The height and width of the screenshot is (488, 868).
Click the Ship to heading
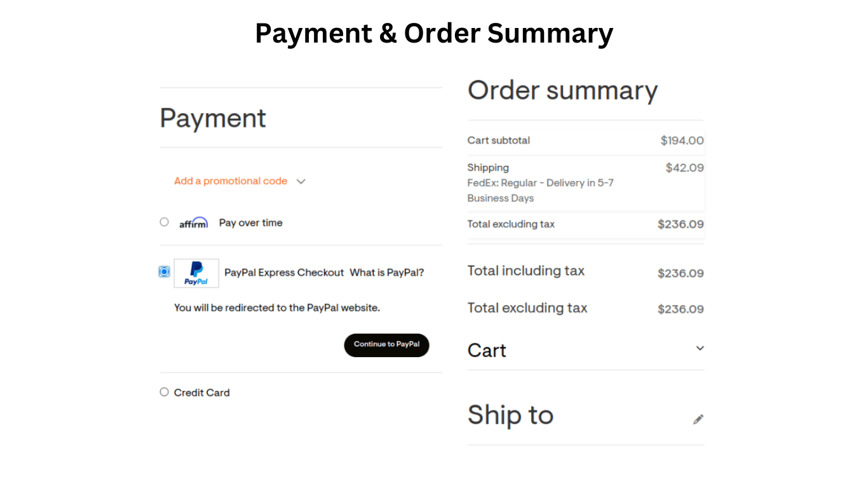coord(510,415)
